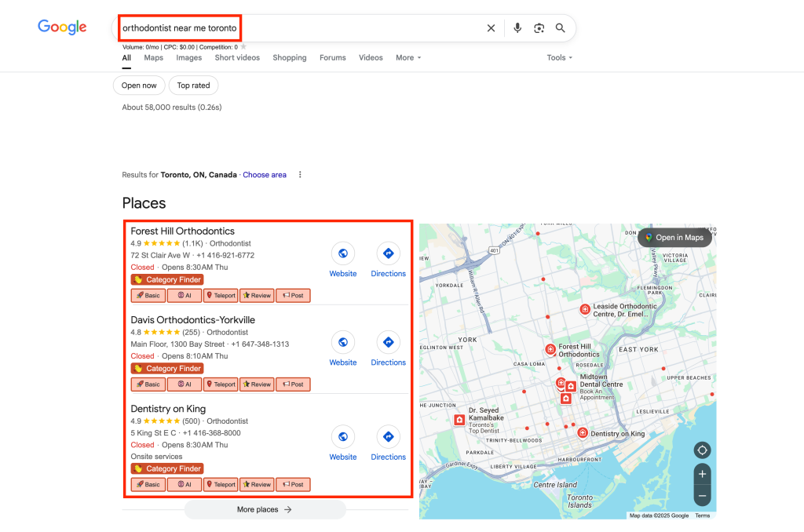Image resolution: width=804 pixels, height=532 pixels.
Task: Zoom in on the map with plus
Action: click(x=702, y=474)
